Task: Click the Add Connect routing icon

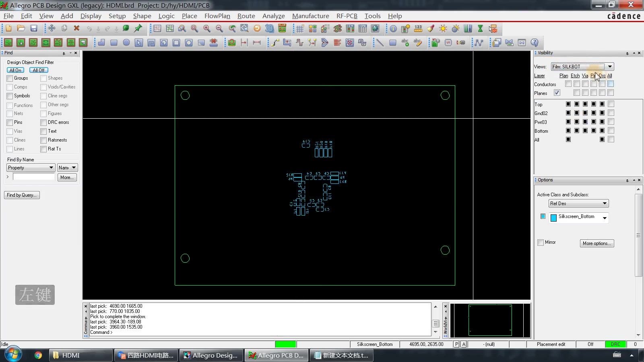Action: coord(275,43)
